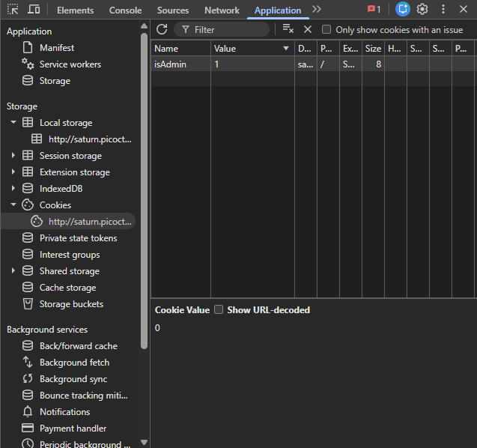Viewport: 477px width, 448px height.
Task: Switch to the Elements tab
Action: pyautogui.click(x=75, y=10)
